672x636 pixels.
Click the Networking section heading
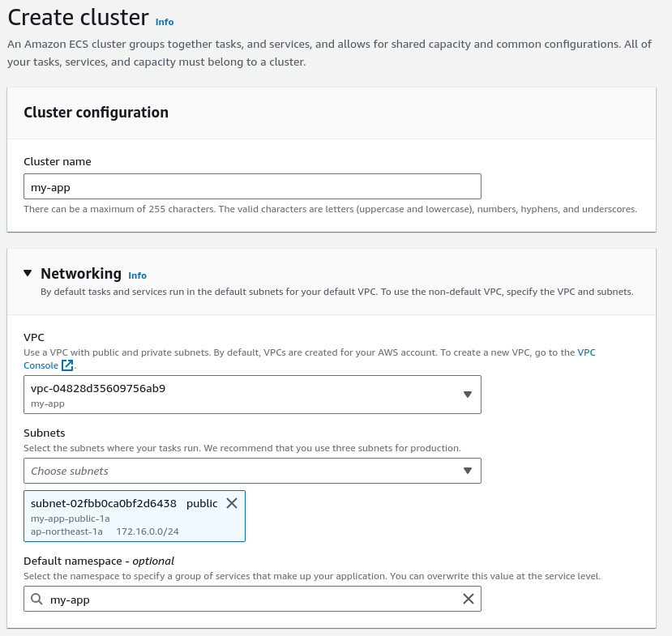(81, 273)
